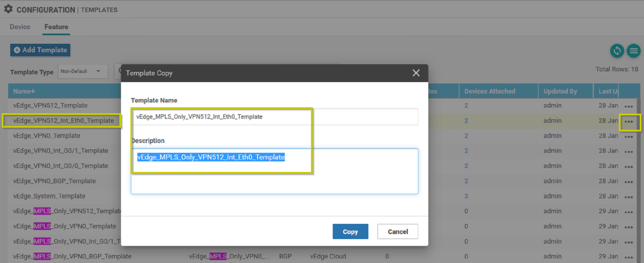Sort by the Name column header
Screen dimensions: 644x263
click(x=24, y=91)
